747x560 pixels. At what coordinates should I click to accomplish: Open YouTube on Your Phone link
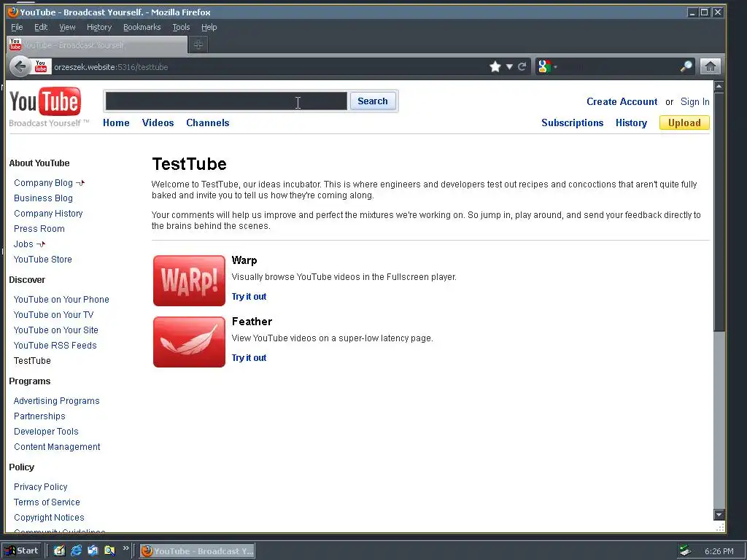coord(61,299)
